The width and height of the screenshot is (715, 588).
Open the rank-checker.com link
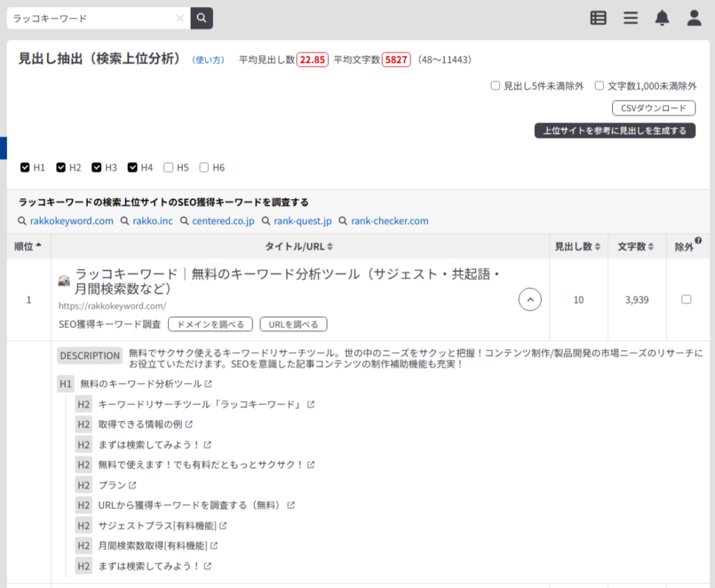[x=390, y=221]
